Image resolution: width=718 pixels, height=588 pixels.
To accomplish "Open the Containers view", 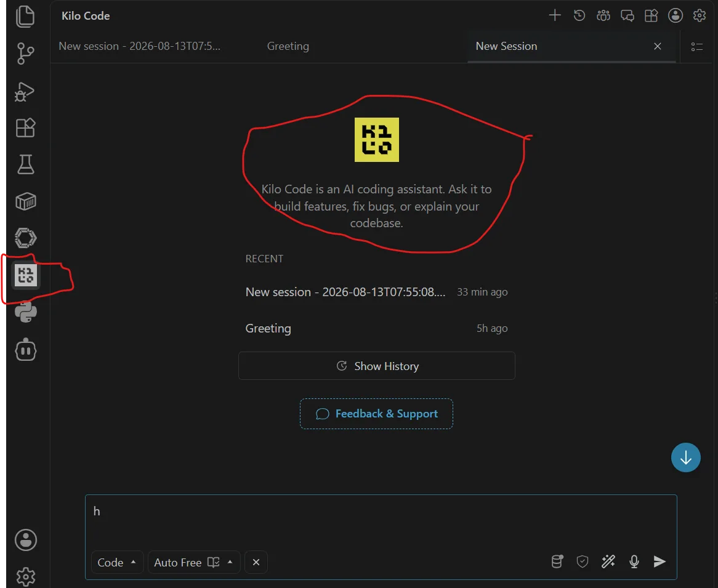I will (26, 201).
